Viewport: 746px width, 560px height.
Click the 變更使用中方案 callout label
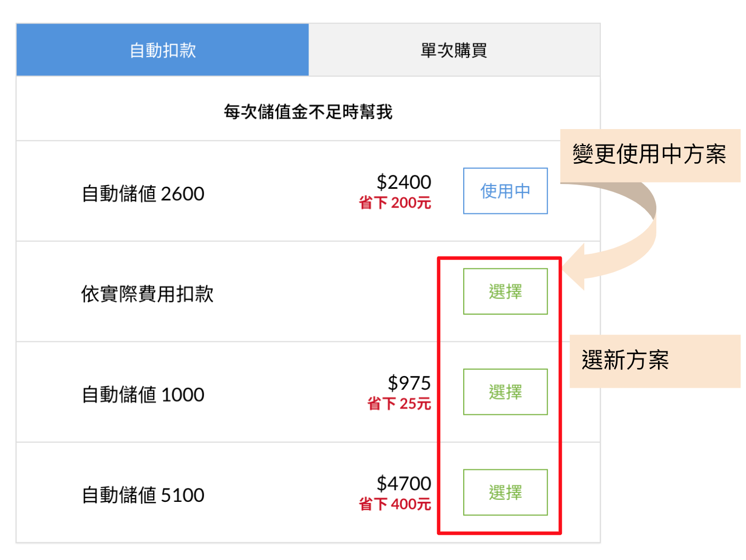(x=649, y=155)
